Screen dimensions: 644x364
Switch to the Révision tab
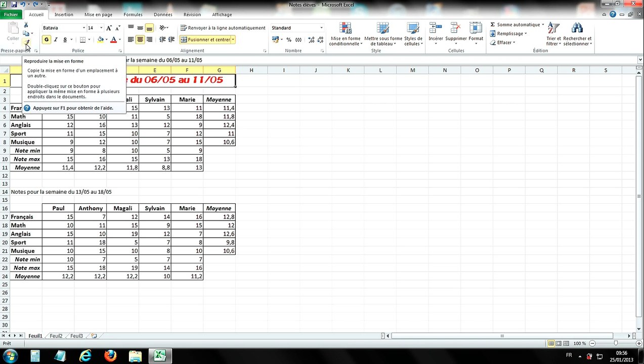coord(192,15)
